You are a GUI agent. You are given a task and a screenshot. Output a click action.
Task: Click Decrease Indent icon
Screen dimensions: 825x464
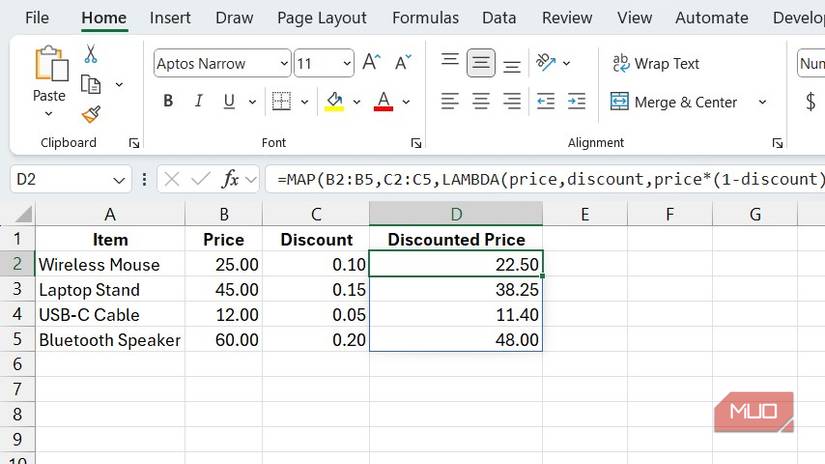pos(546,101)
